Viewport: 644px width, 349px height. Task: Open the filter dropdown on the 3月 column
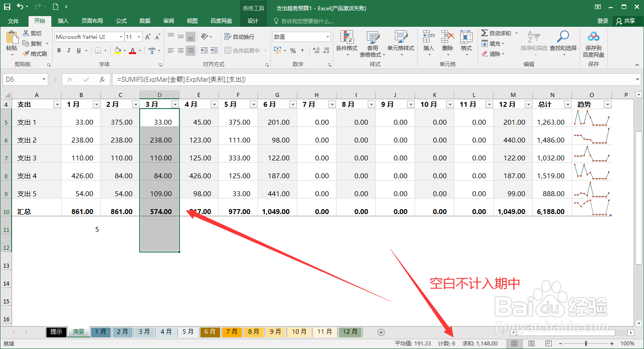174,104
